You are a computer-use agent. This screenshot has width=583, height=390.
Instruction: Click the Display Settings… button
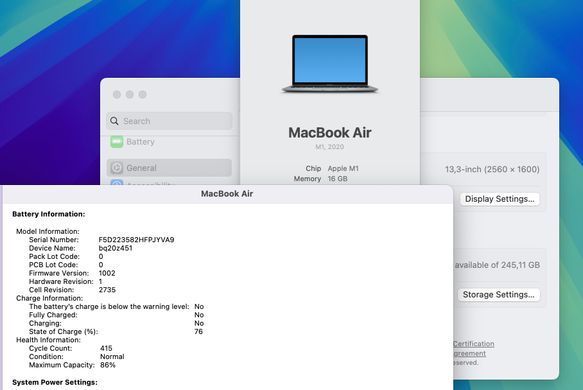pyautogui.click(x=499, y=199)
